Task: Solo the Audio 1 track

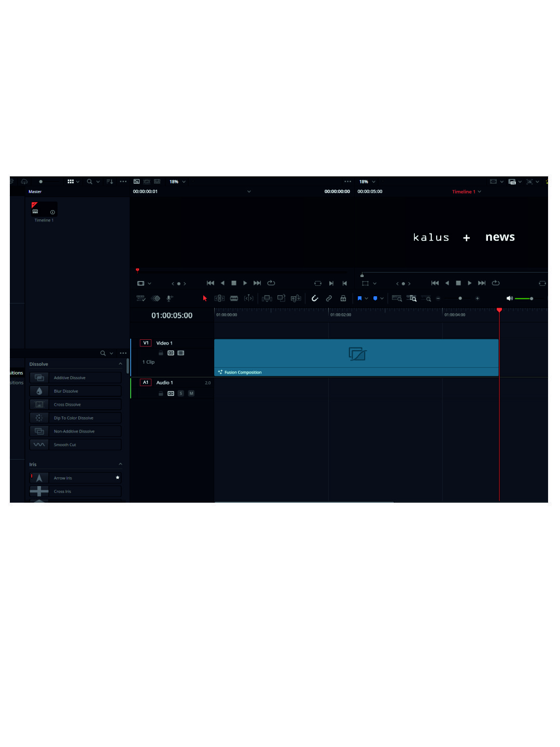Action: click(x=181, y=394)
